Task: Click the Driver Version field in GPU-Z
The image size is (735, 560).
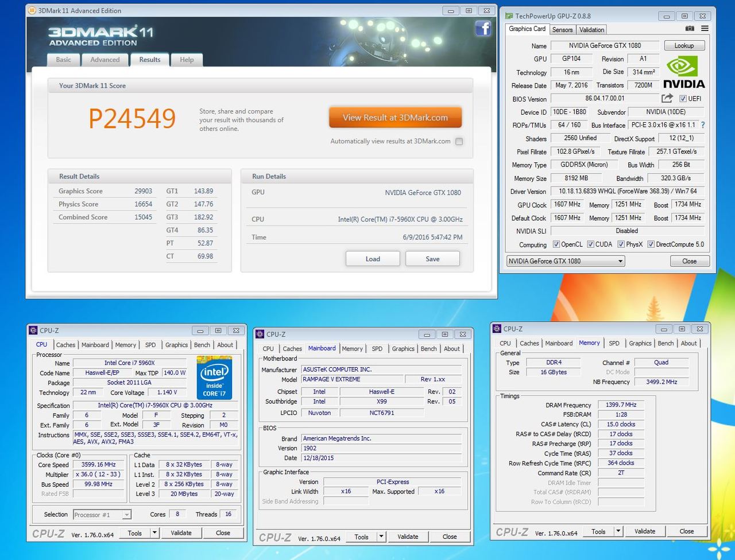Action: [x=627, y=191]
